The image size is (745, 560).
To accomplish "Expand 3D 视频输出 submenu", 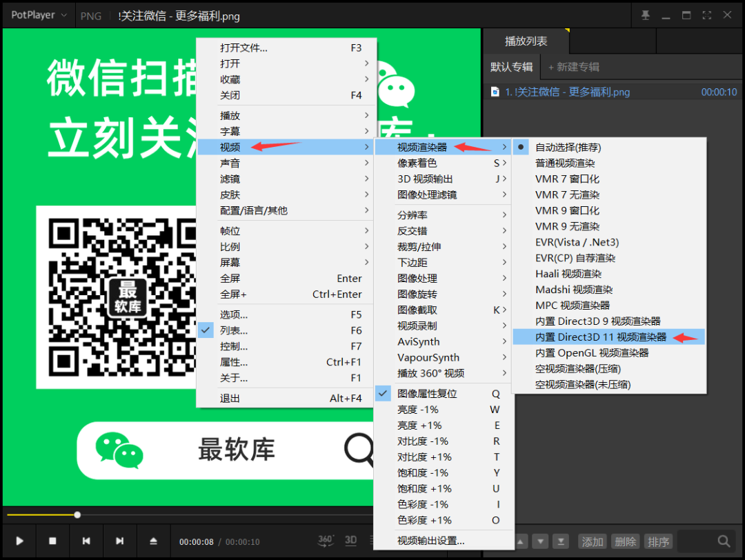I will (x=444, y=179).
